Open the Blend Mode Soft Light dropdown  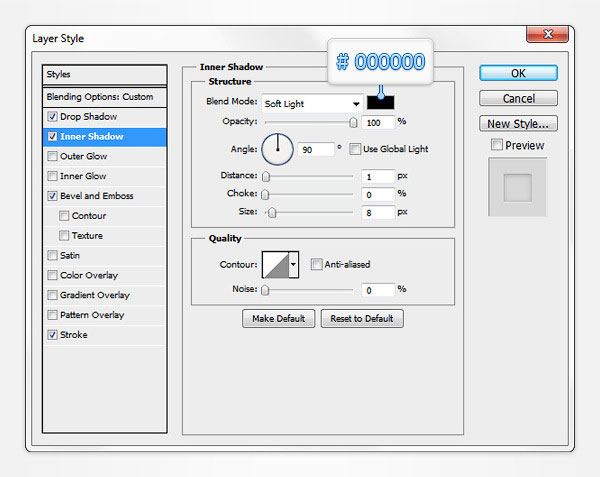pos(312,104)
